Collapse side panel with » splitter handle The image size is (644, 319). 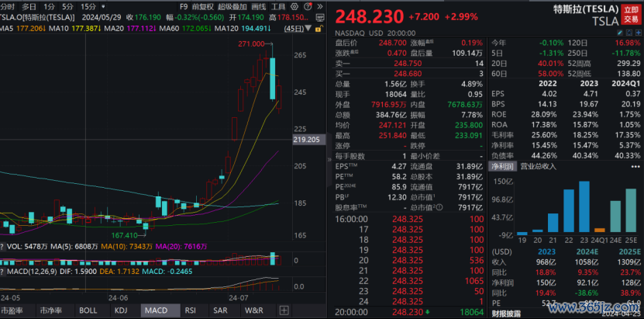(x=329, y=159)
